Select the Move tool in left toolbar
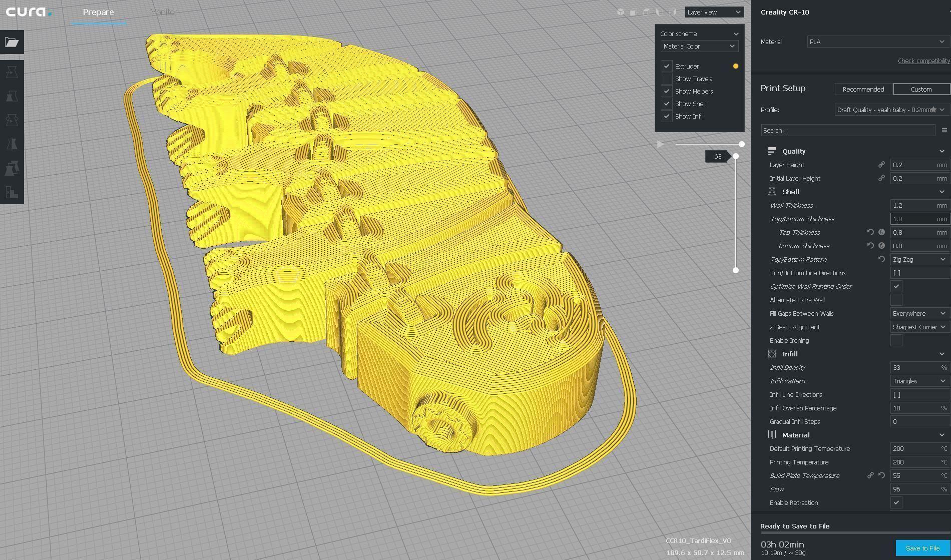 pyautogui.click(x=12, y=73)
